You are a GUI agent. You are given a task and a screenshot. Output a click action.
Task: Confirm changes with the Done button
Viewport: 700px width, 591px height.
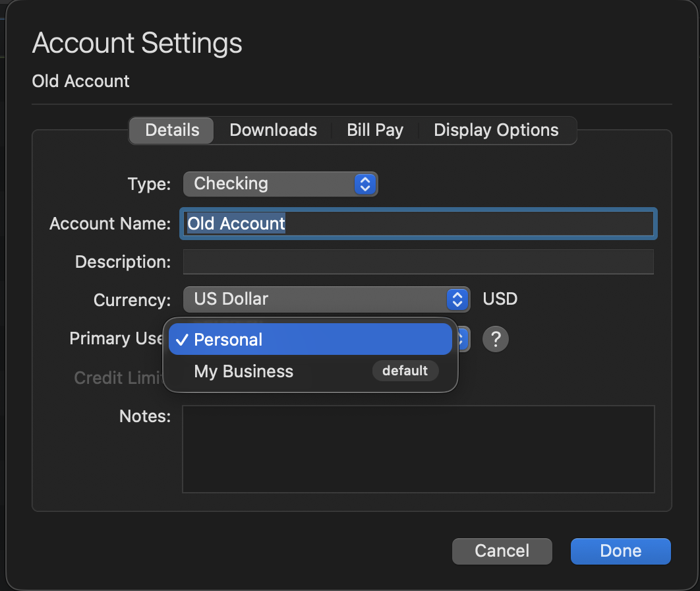pos(620,551)
